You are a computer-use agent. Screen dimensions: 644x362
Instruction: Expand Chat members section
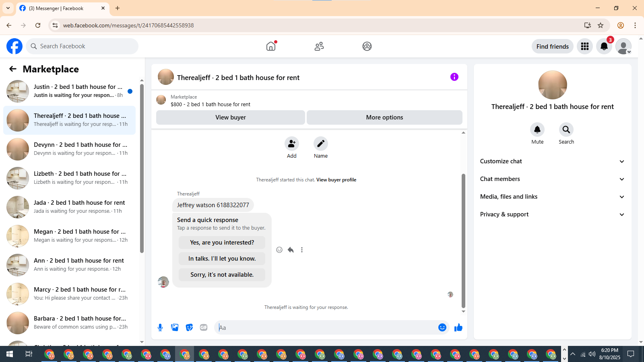(x=552, y=179)
